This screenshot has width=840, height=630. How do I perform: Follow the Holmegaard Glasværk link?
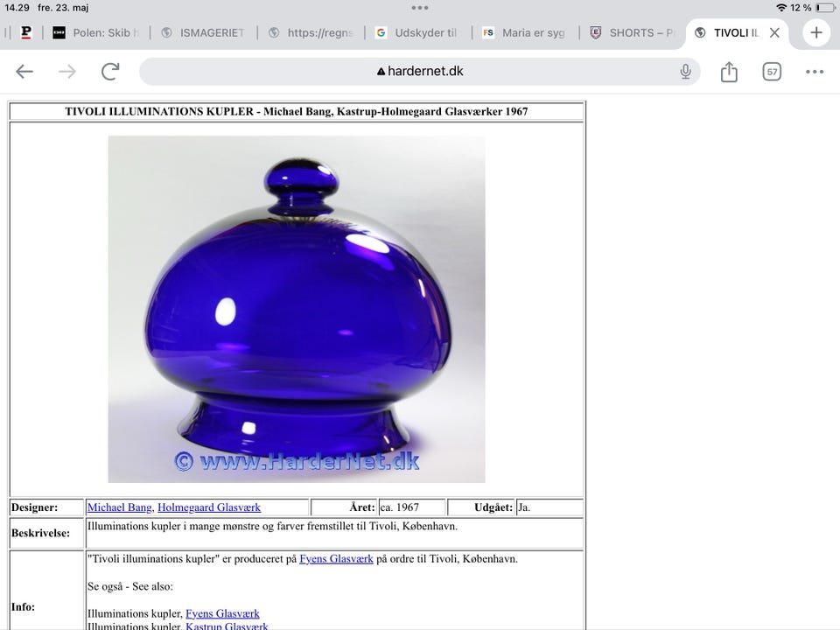[x=209, y=507]
